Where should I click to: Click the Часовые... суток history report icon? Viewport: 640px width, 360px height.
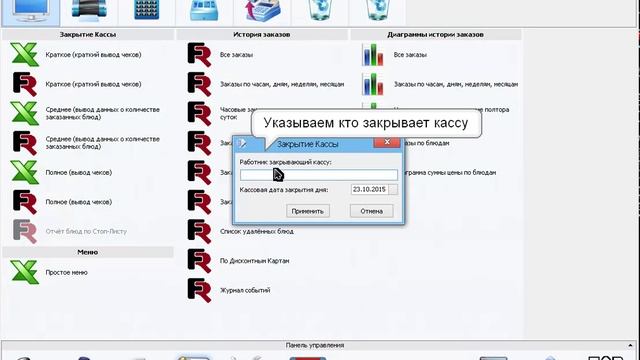pos(199,113)
